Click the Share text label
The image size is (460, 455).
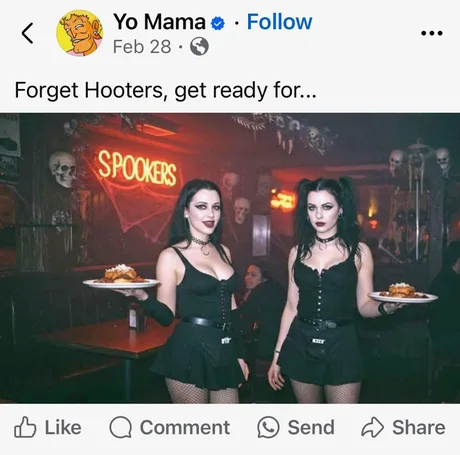(x=419, y=427)
